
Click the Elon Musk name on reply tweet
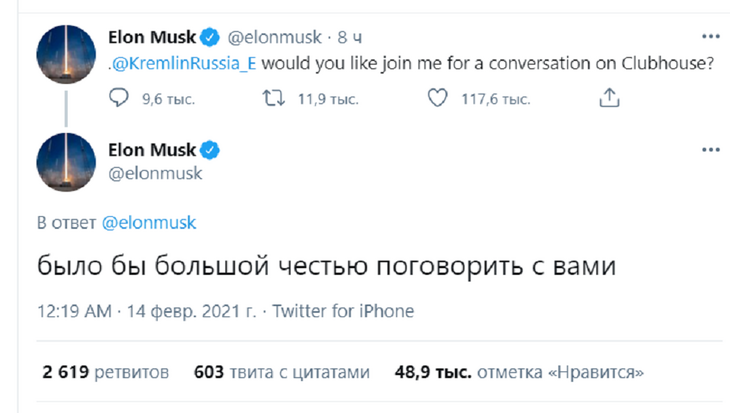[x=150, y=149]
